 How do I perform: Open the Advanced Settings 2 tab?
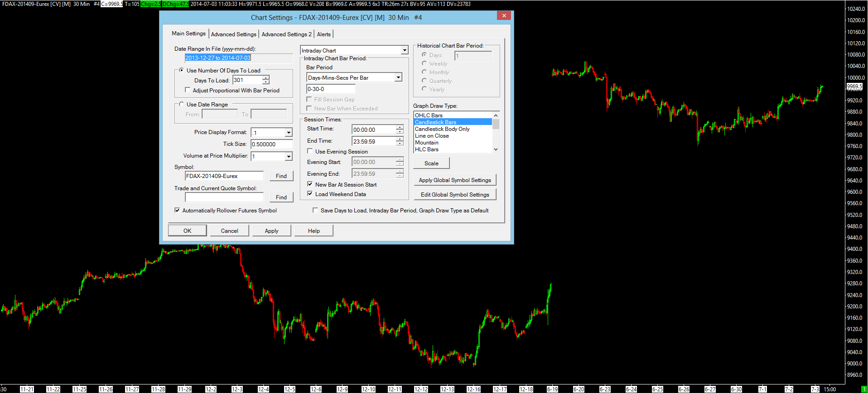coord(286,34)
